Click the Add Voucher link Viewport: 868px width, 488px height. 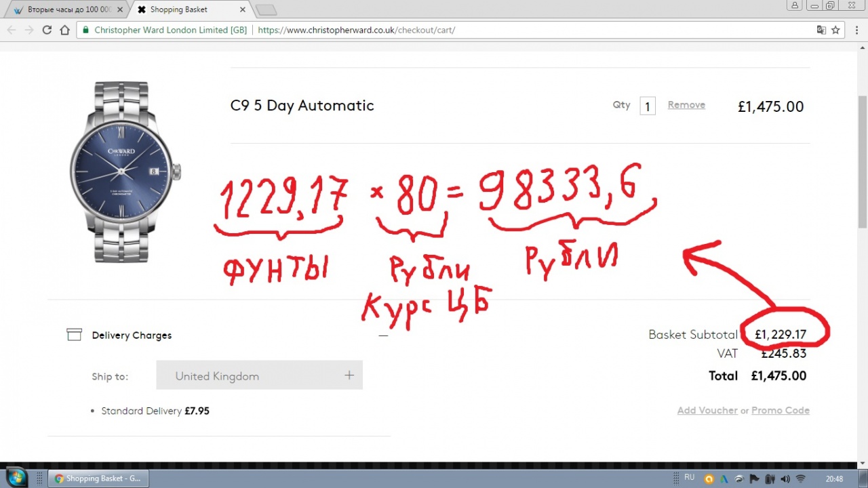point(707,411)
